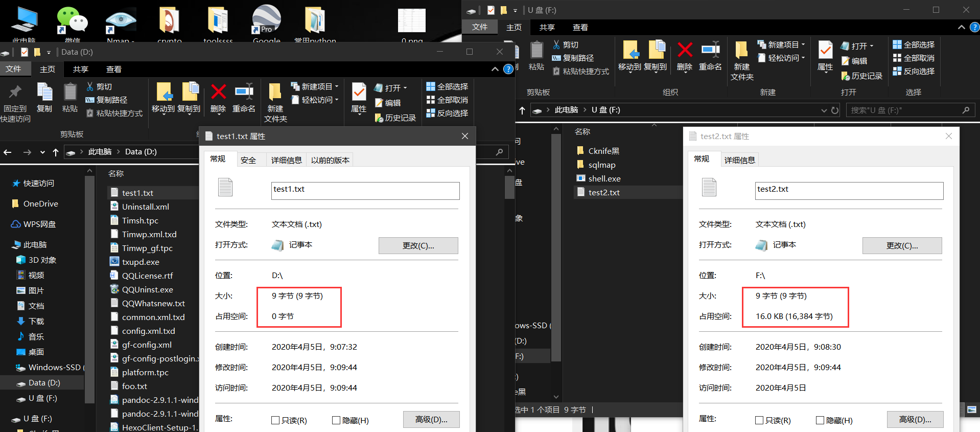Click Move to icon in U盘 (F:) ribbon
This screenshot has height=432, width=980.
pos(630,50)
